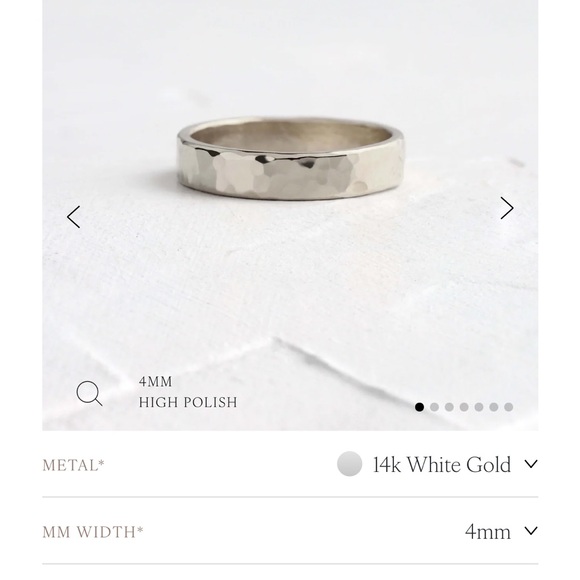View sixth carousel image dot
This screenshot has height=580, width=580.
pyautogui.click(x=493, y=407)
